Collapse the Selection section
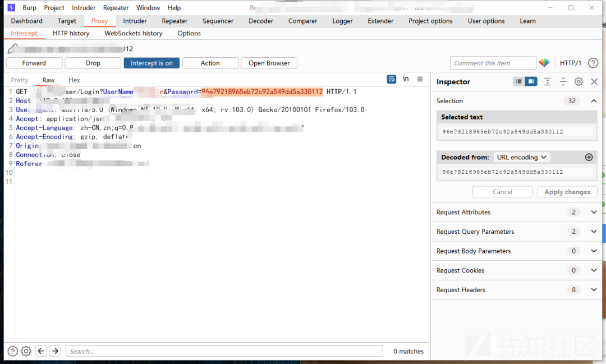This screenshot has height=364, width=606. click(594, 101)
